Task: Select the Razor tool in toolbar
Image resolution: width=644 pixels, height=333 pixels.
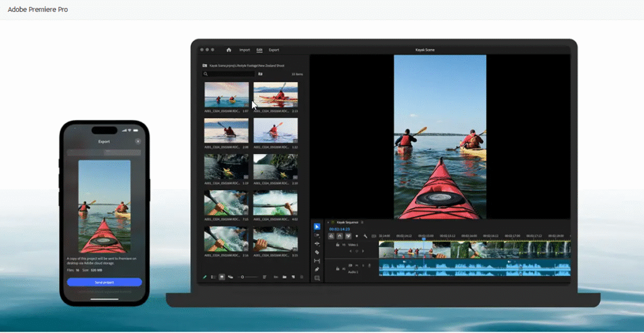Action: pyautogui.click(x=317, y=252)
